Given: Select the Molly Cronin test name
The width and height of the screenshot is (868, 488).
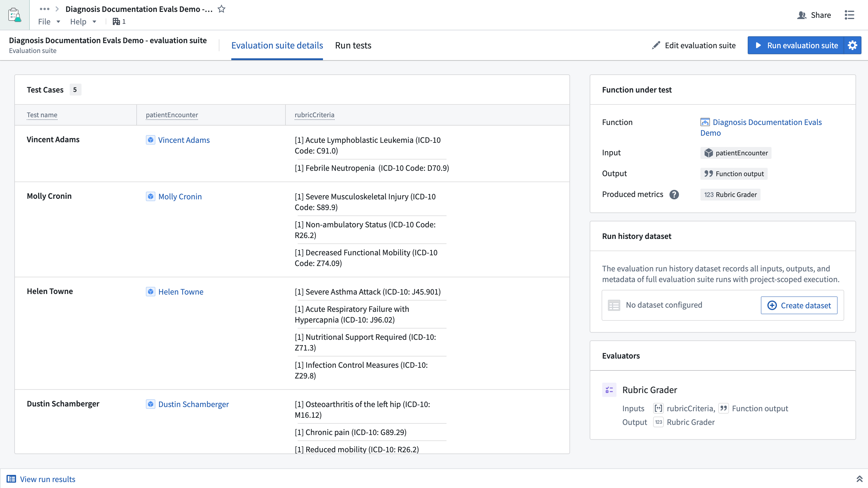Looking at the screenshot, I should pyautogui.click(x=49, y=196).
